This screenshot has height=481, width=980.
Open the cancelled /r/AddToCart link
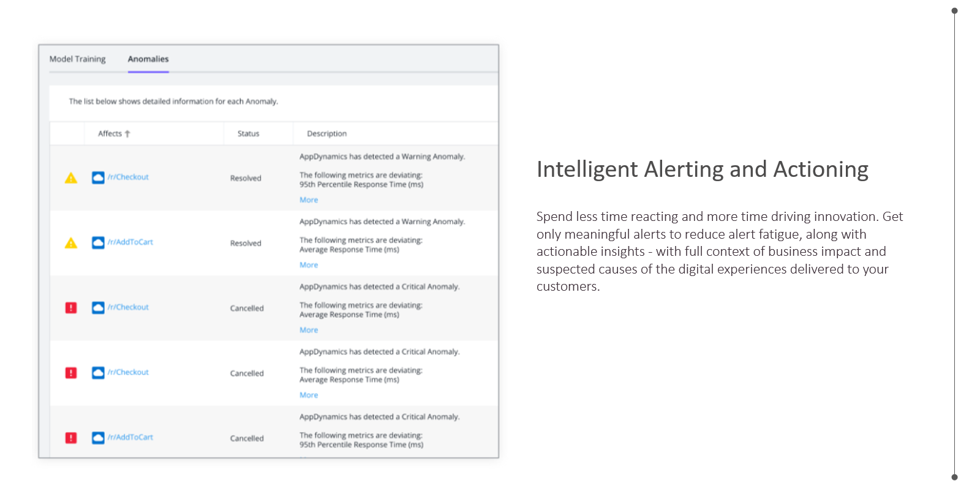point(130,438)
